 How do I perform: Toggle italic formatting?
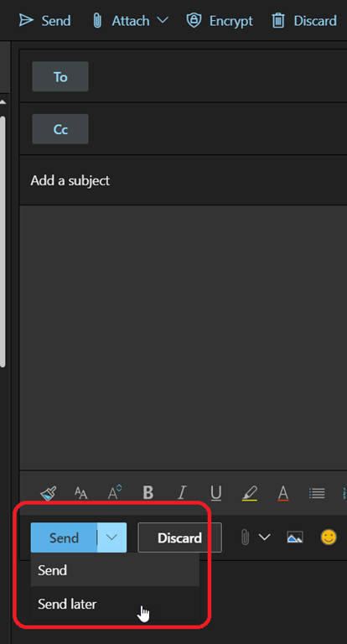coord(182,492)
